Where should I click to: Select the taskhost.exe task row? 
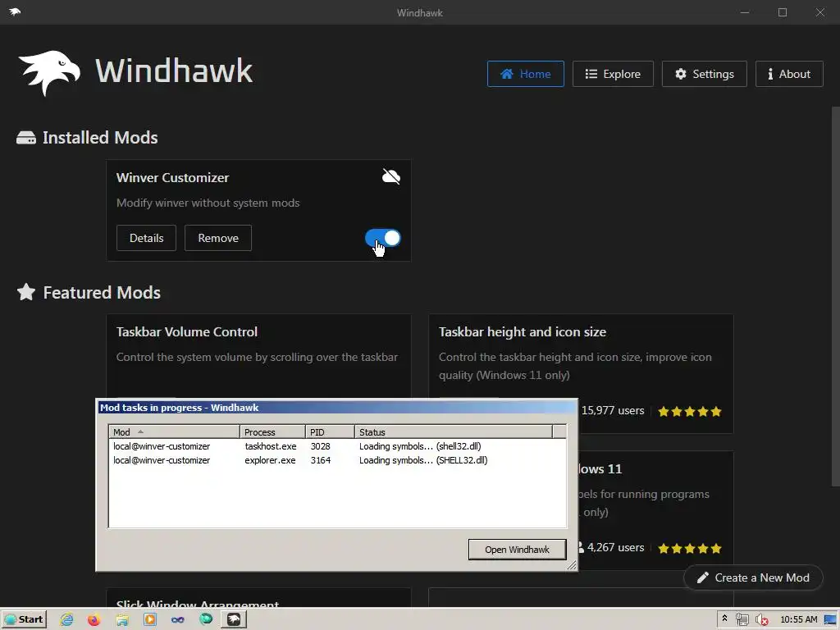(x=337, y=446)
